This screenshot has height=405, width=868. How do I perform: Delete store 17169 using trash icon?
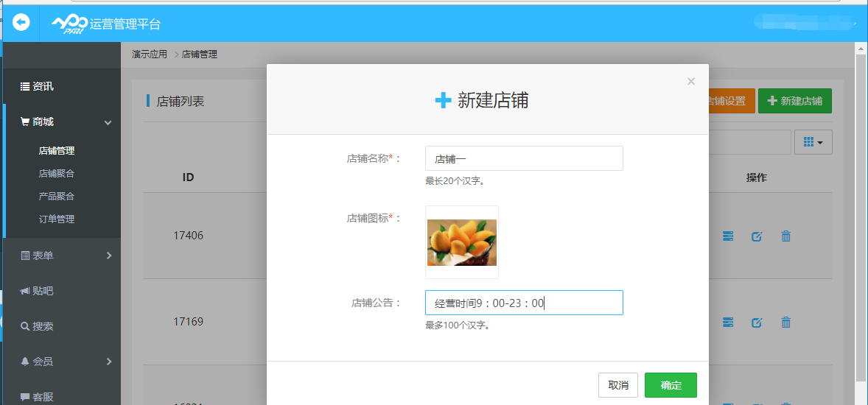click(785, 323)
